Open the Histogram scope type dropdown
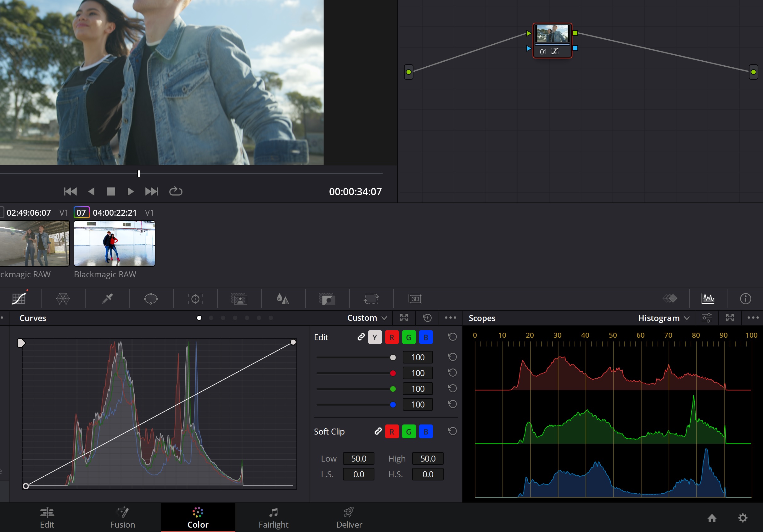Viewport: 763px width, 532px height. click(x=664, y=318)
